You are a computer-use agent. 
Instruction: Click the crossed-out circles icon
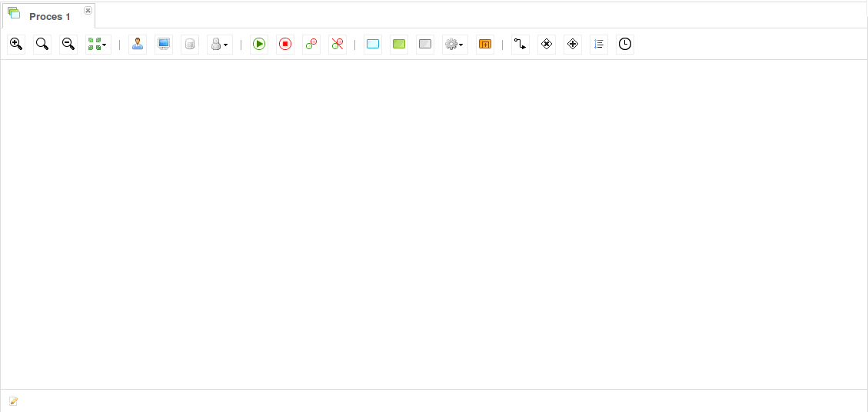pos(338,45)
